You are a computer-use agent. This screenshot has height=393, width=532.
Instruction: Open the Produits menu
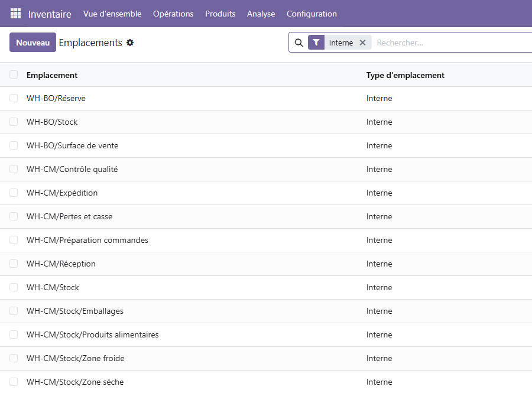220,14
